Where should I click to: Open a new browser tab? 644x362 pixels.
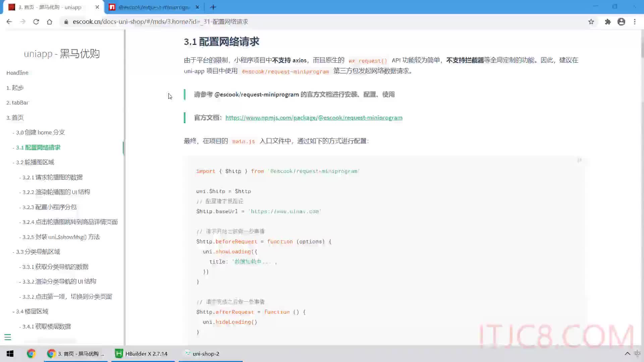[213, 7]
